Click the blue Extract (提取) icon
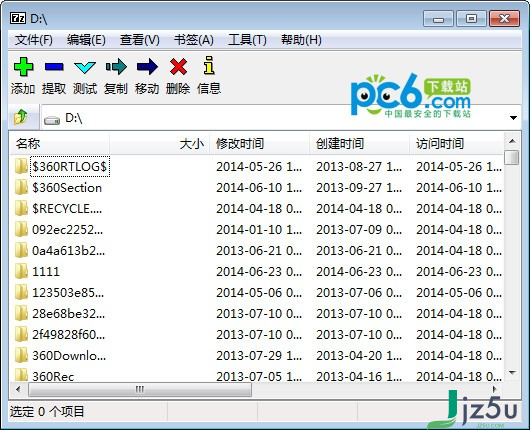 (54, 67)
